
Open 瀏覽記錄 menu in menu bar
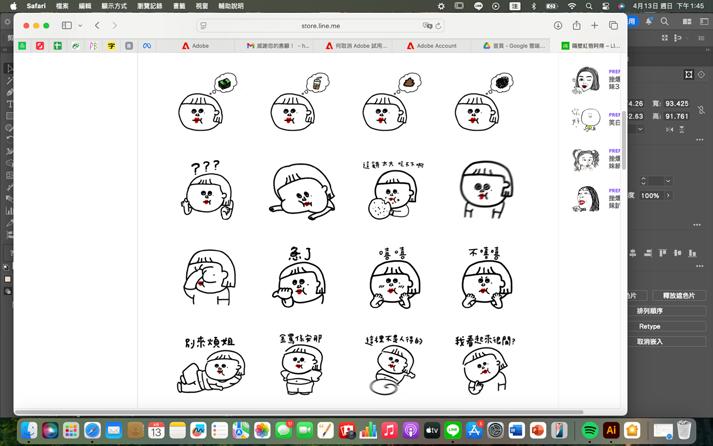click(150, 6)
